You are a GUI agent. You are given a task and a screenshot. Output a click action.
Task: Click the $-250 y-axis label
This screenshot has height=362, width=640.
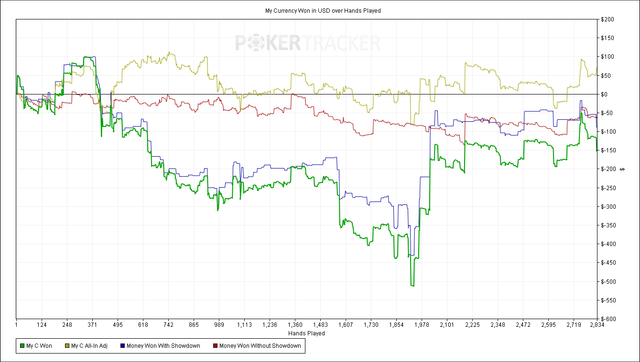[x=608, y=188]
